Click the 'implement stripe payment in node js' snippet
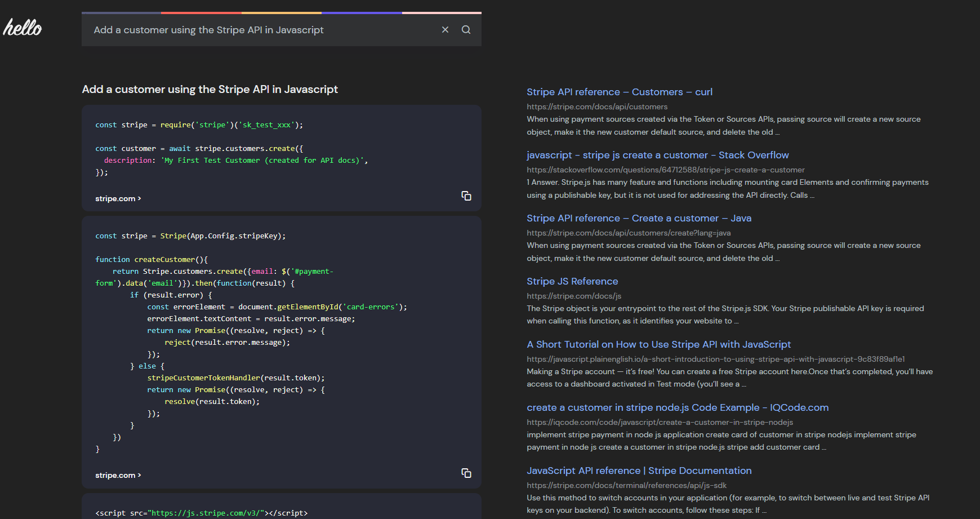The image size is (980, 519). (x=721, y=441)
